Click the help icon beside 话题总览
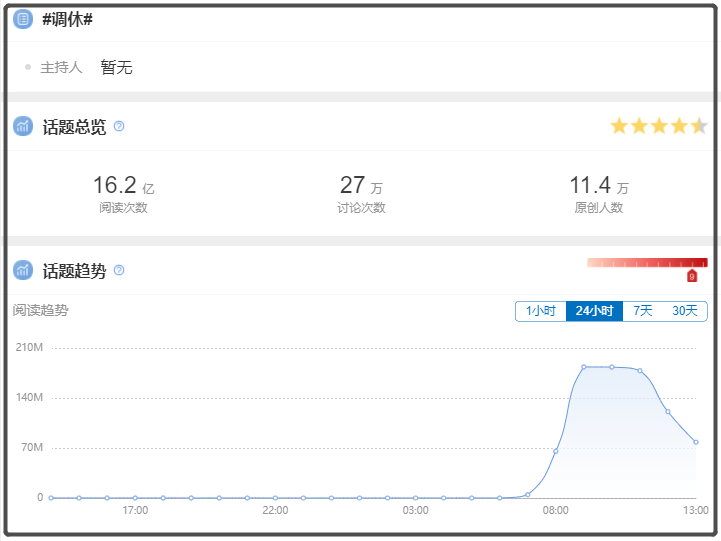 click(119, 127)
